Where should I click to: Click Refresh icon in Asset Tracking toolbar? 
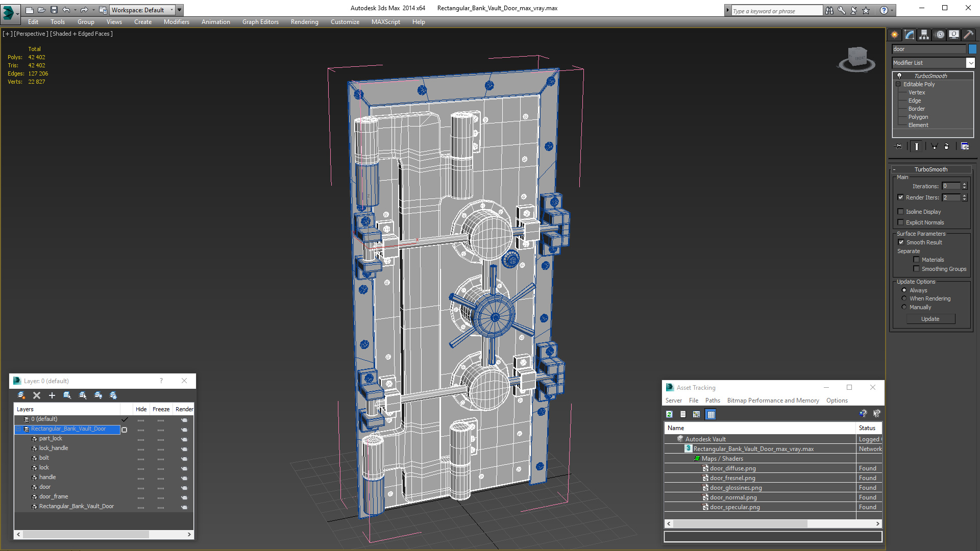tap(669, 414)
